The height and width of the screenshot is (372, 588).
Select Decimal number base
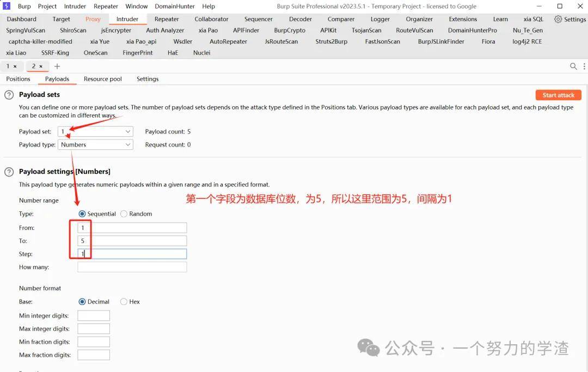click(x=82, y=302)
